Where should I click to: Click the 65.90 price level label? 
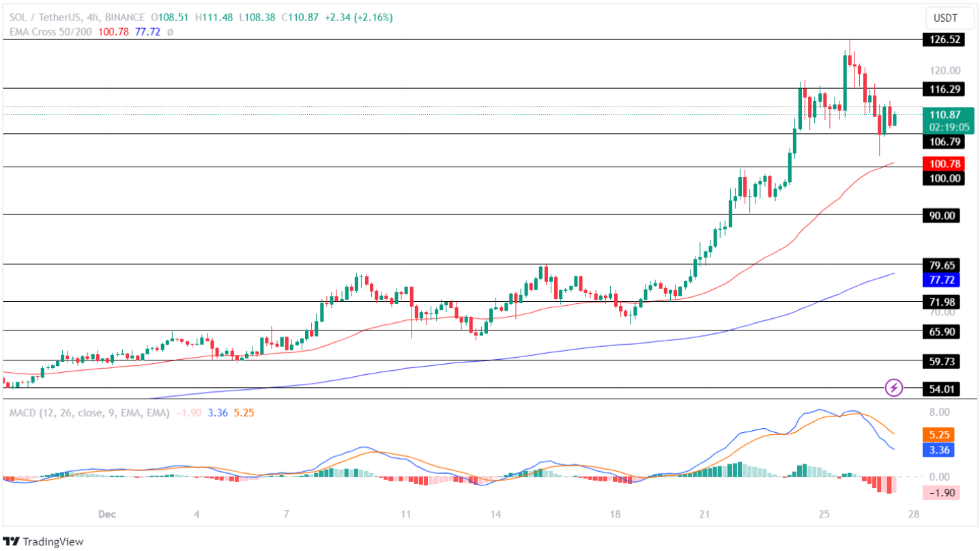click(x=941, y=331)
